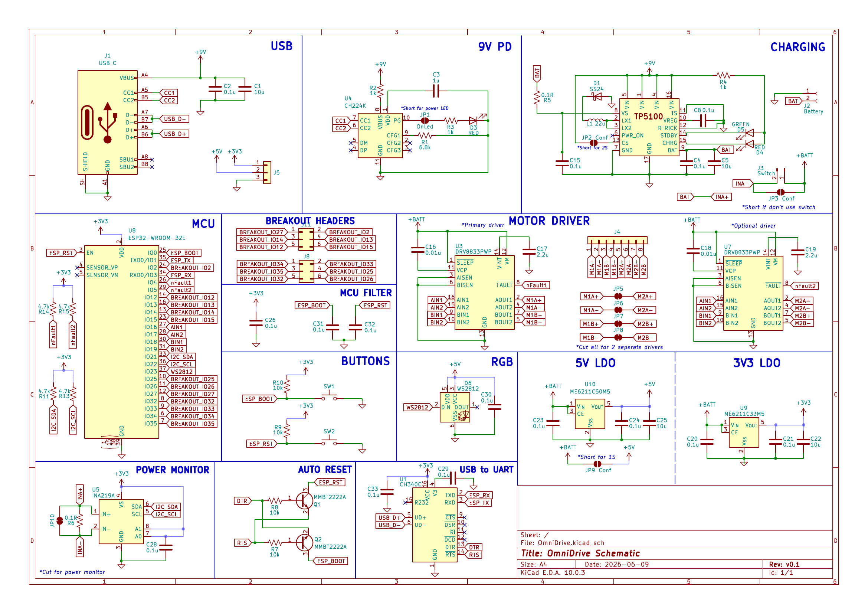Image resolution: width=868 pixels, height=614 pixels.
Task: Click the JP1 OnLed solder jumper
Action: pyautogui.click(x=425, y=120)
